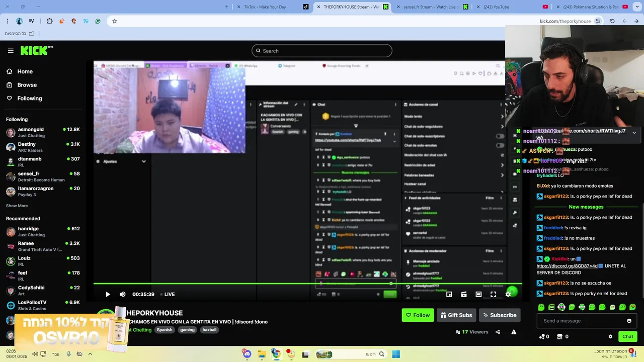Follow THEPORKYHOUSE channel
This screenshot has width=644, height=362.
[x=418, y=315]
